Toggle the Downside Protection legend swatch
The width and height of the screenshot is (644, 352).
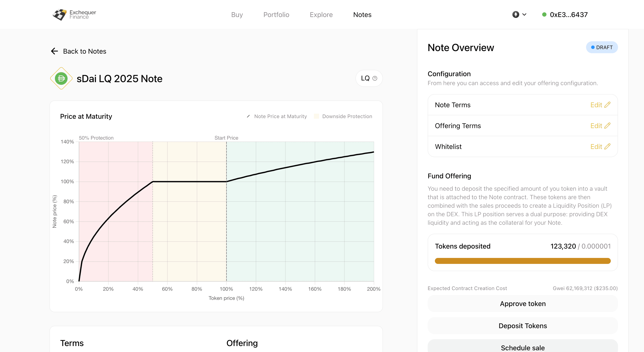click(x=316, y=116)
